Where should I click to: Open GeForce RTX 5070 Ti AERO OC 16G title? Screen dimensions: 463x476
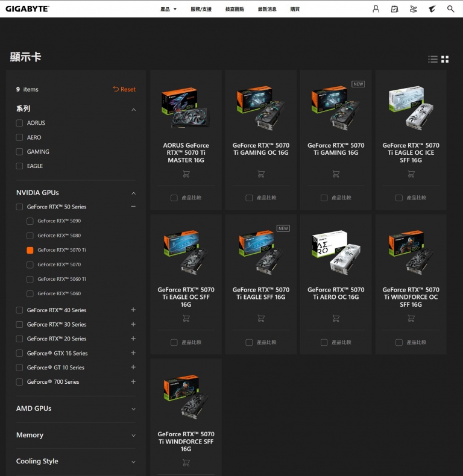(x=336, y=293)
